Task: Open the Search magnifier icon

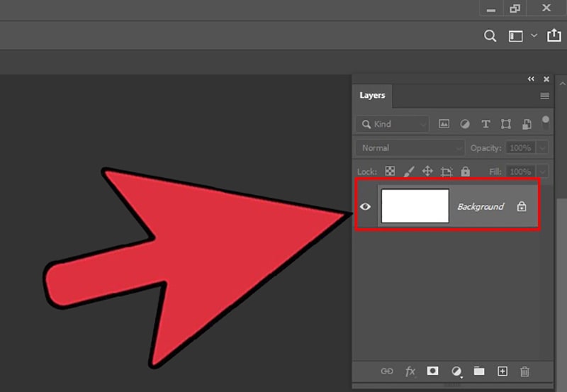Action: pos(490,36)
